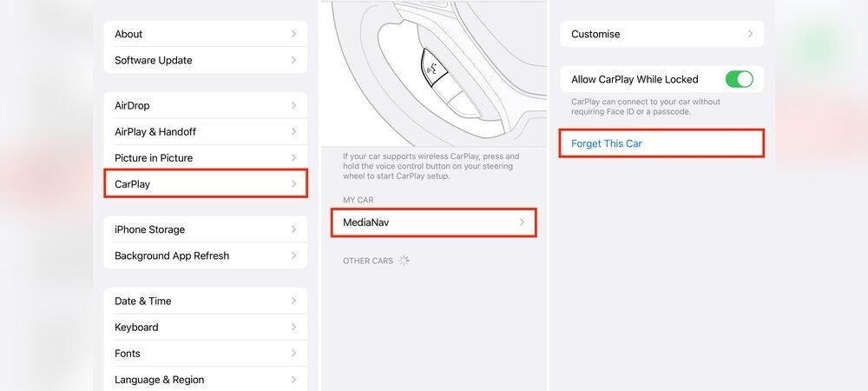Click the chevron next to About
Image resolution: width=868 pixels, height=391 pixels.
click(x=294, y=34)
